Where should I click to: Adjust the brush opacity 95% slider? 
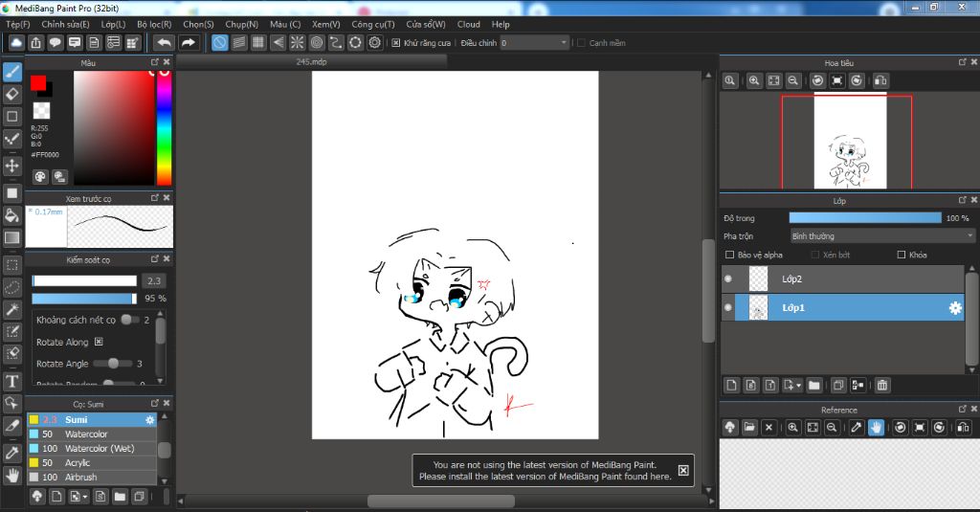[x=84, y=299]
